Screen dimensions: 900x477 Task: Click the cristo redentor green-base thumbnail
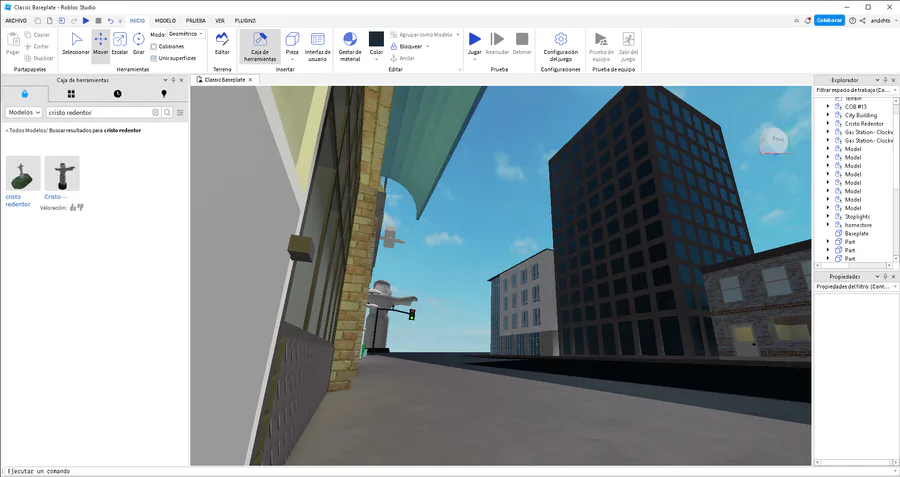tap(23, 173)
